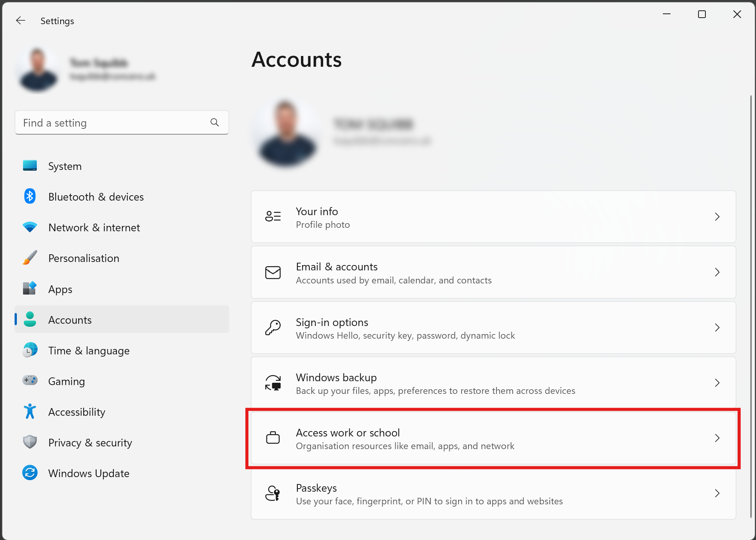Click the Windows backup chevron arrow
The image size is (756, 540).
[x=717, y=383]
